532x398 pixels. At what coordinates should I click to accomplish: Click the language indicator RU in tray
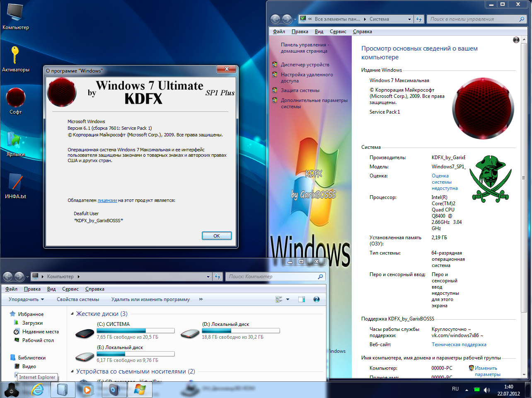pos(455,389)
